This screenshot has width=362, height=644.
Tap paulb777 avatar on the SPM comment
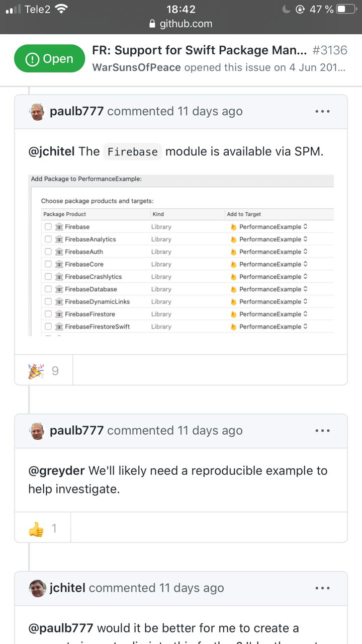click(37, 112)
